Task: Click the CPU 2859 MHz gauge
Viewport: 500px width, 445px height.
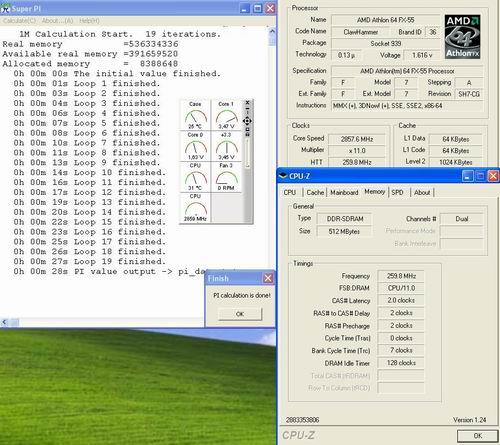Action: pyautogui.click(x=195, y=208)
